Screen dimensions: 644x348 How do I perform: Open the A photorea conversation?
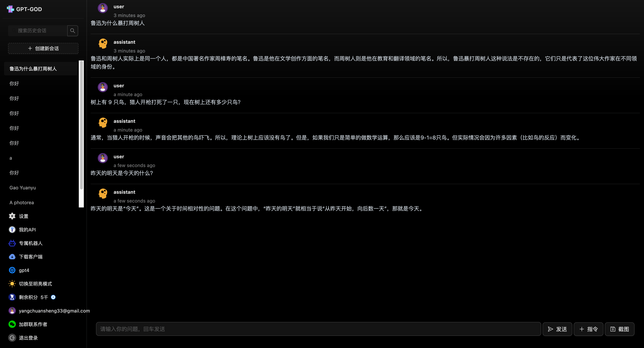coord(41,202)
